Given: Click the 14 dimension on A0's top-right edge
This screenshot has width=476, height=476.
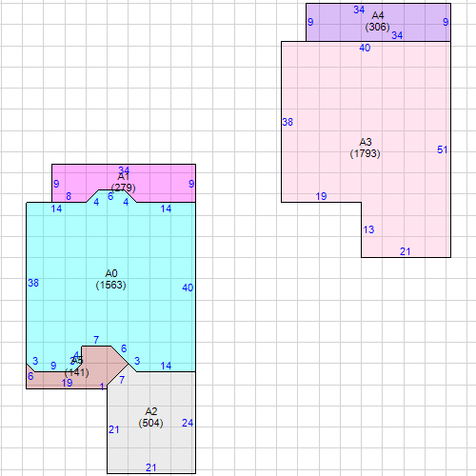Looking at the screenshot, I should pyautogui.click(x=166, y=208).
